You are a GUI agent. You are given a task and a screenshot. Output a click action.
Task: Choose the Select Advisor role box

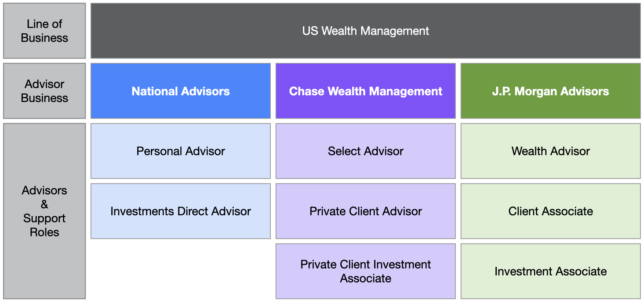point(366,151)
